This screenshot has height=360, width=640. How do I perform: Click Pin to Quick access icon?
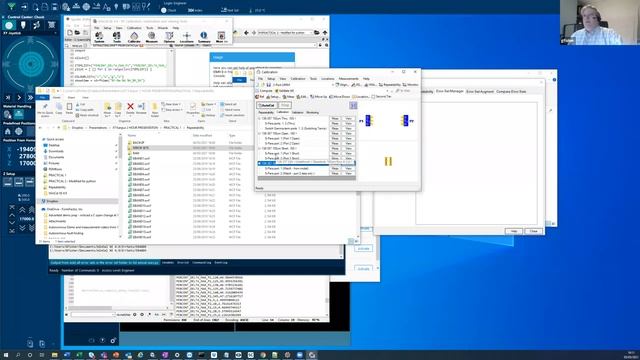pos(45,109)
